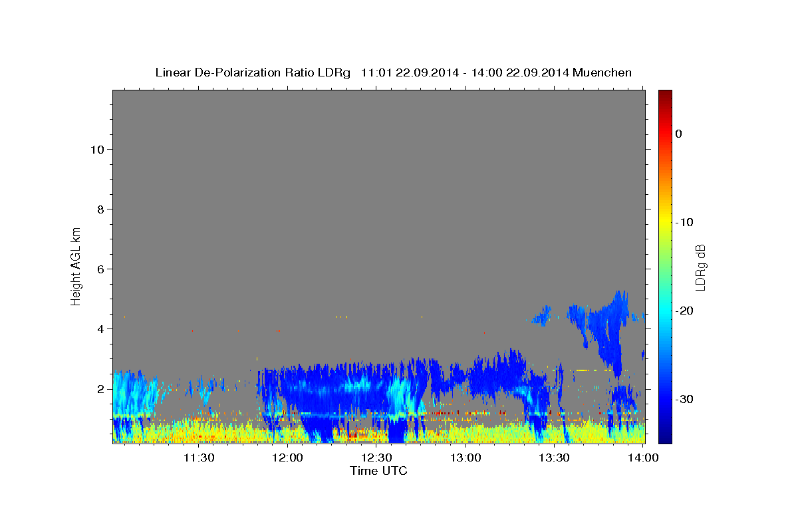Click the colorbar value -10
798x532 pixels.
click(x=684, y=222)
